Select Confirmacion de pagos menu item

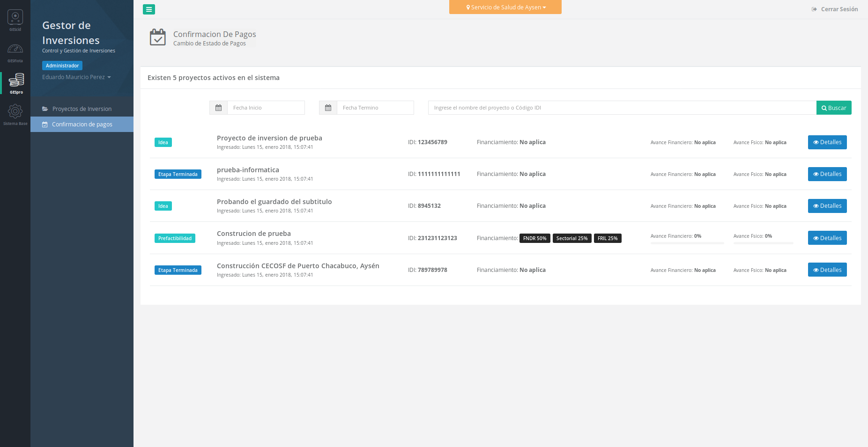click(x=82, y=125)
